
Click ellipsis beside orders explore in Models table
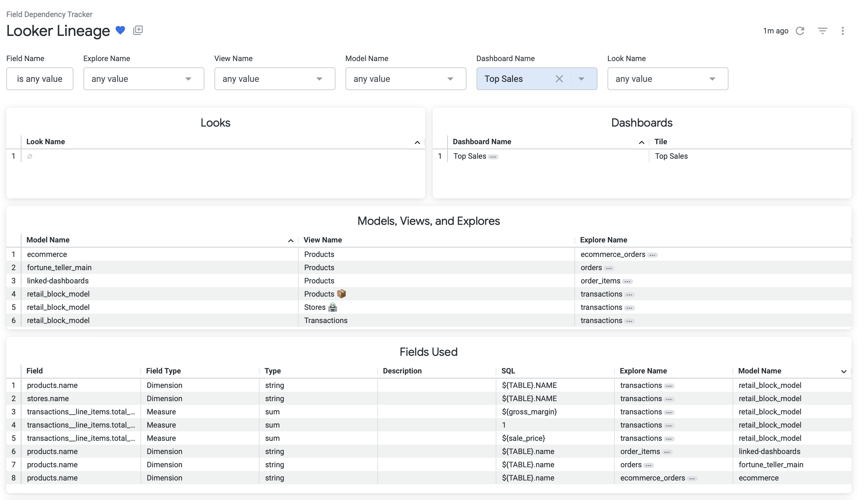[x=609, y=268]
